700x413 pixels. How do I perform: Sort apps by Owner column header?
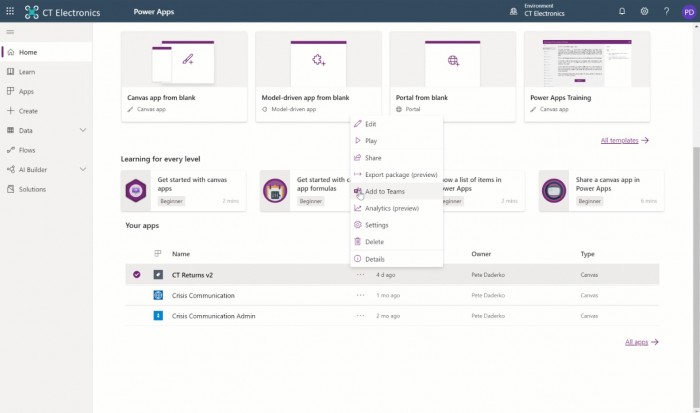click(x=481, y=254)
